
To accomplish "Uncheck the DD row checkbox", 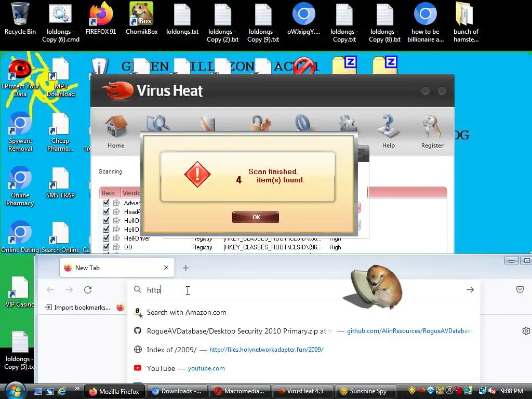I will (106, 247).
